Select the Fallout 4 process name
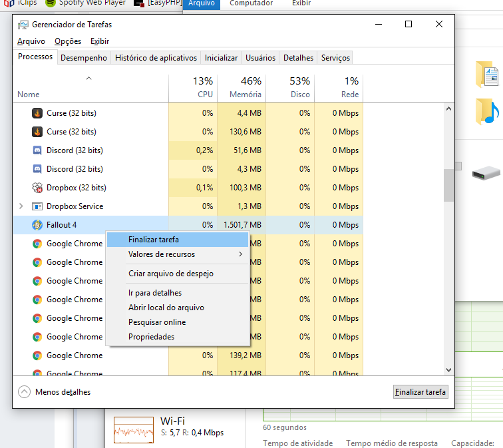The width and height of the screenshot is (503, 448). 62,225
